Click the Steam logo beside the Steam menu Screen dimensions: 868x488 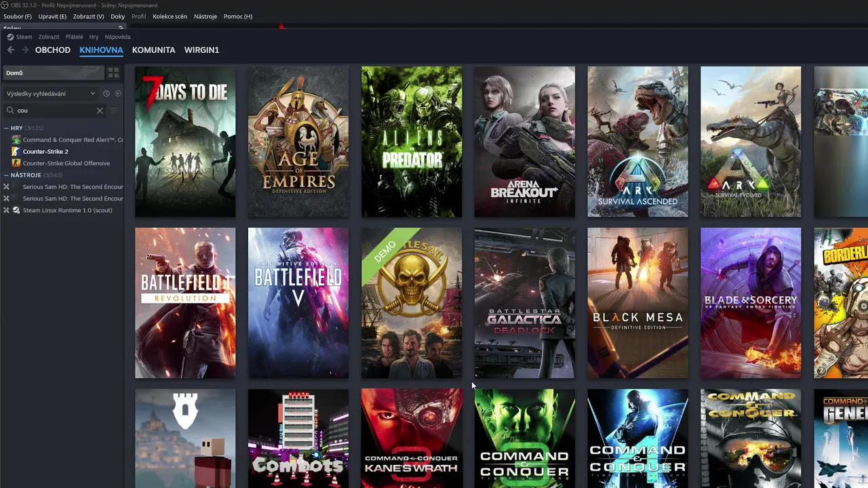coord(10,37)
